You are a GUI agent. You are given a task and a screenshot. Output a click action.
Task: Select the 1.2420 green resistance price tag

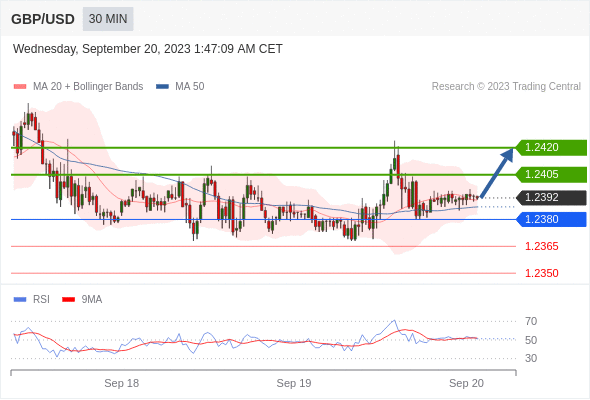[551, 148]
